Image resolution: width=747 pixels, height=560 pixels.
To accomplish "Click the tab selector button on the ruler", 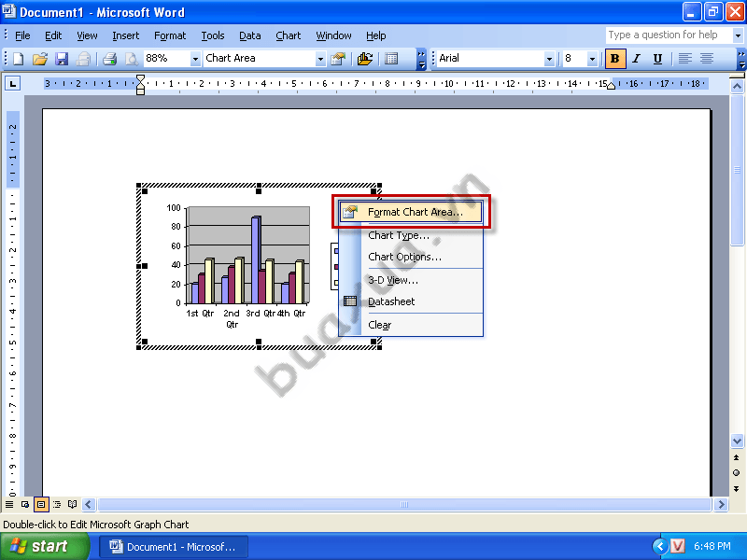I will pyautogui.click(x=12, y=84).
